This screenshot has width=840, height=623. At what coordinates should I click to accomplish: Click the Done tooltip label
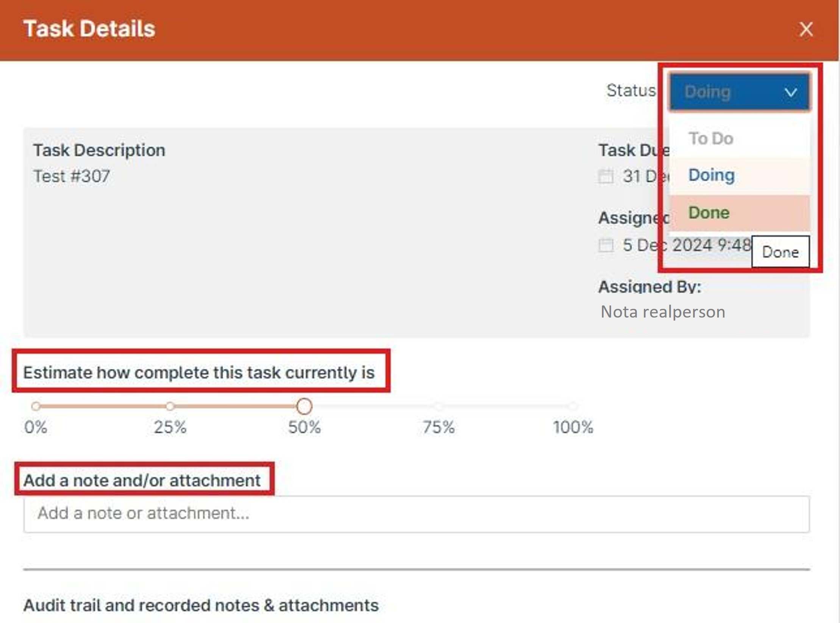[x=781, y=252]
